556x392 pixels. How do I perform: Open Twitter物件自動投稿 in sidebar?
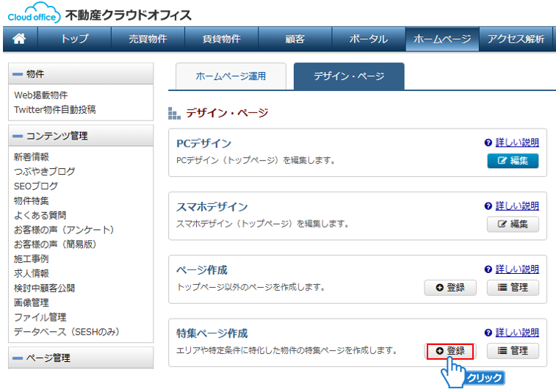point(54,109)
